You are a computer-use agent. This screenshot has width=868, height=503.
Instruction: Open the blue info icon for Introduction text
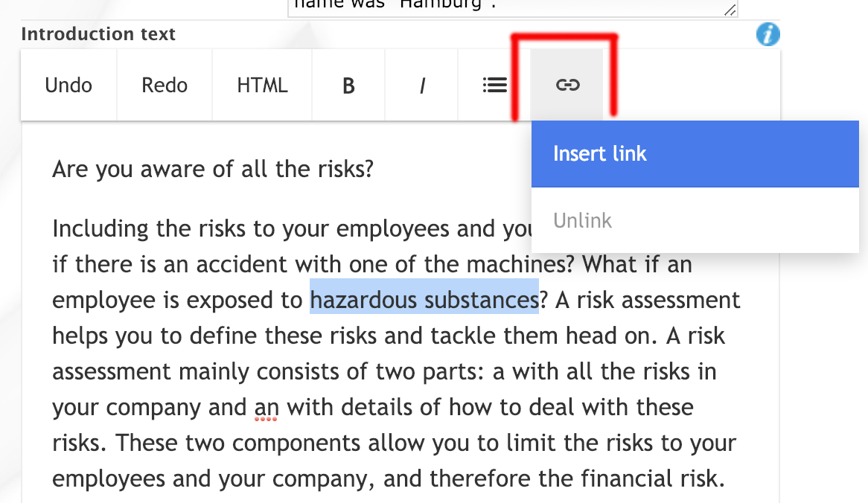click(x=768, y=34)
